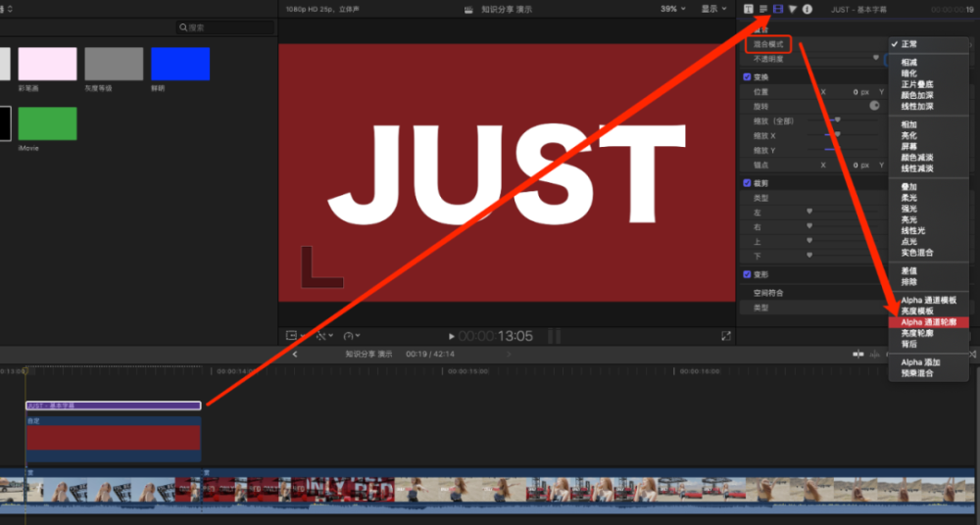This screenshot has height=525, width=980.
Task: Toggle the 裁剪 (Crop) checkbox
Action: pyautogui.click(x=747, y=183)
